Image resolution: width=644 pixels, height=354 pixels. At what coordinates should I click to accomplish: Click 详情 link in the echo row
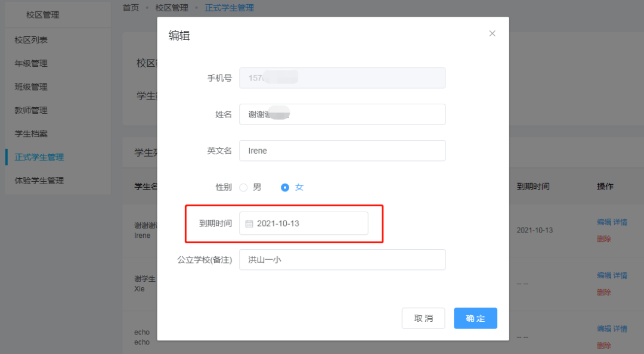click(x=620, y=329)
